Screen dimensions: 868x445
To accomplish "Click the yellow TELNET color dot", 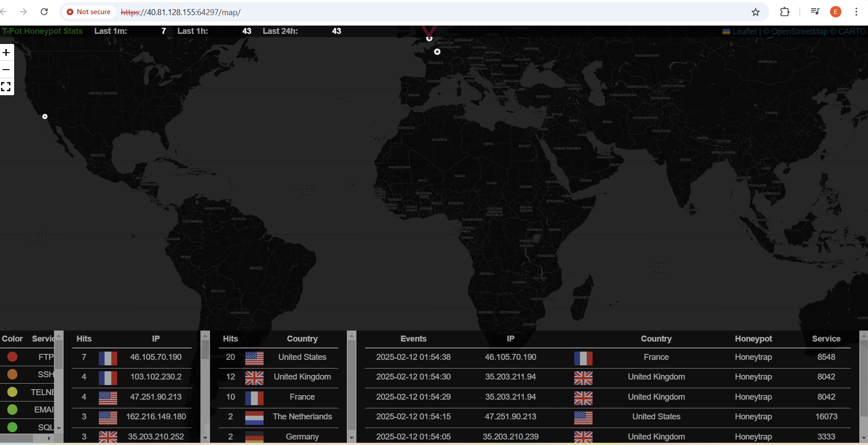I will 12,392.
